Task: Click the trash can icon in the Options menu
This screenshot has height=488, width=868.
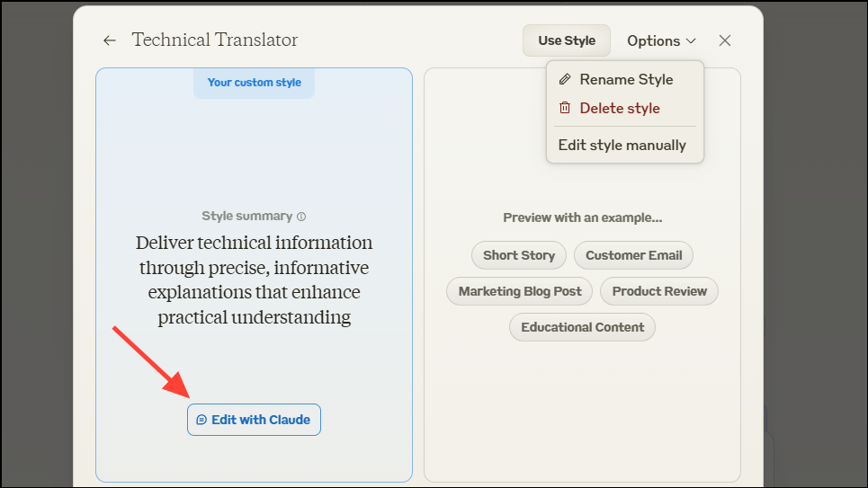Action: click(565, 108)
